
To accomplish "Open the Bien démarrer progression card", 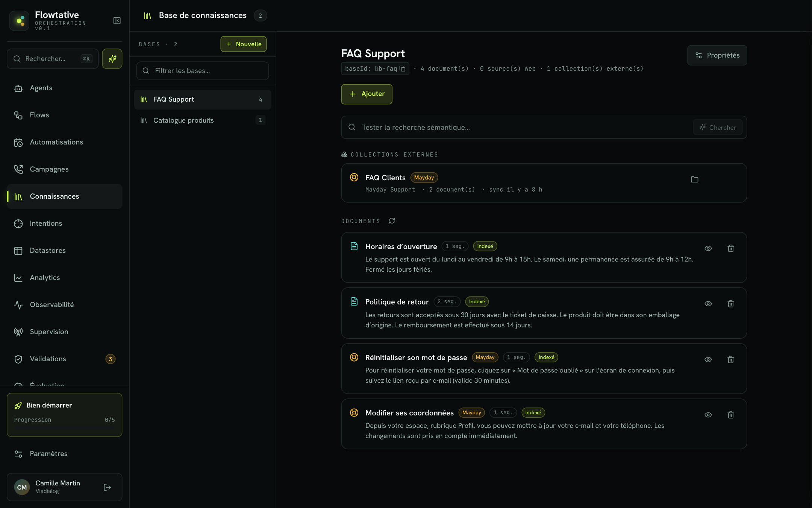I will 64,415.
